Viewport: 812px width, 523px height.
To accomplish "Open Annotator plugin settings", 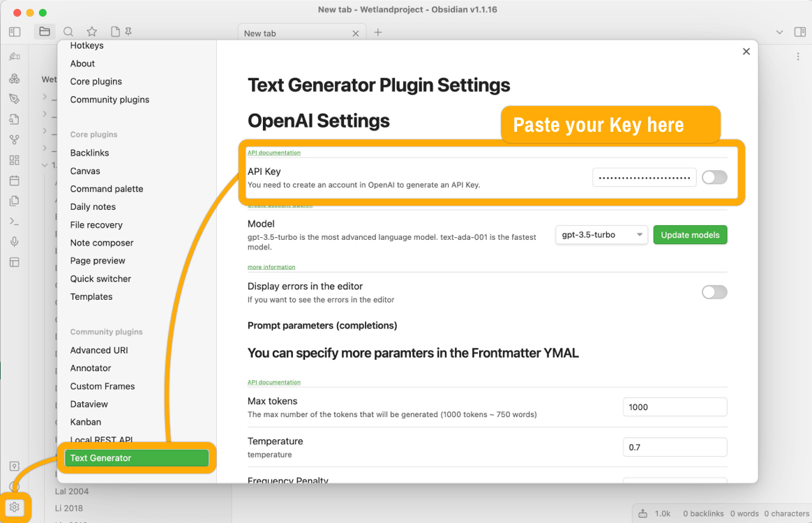I will [91, 368].
